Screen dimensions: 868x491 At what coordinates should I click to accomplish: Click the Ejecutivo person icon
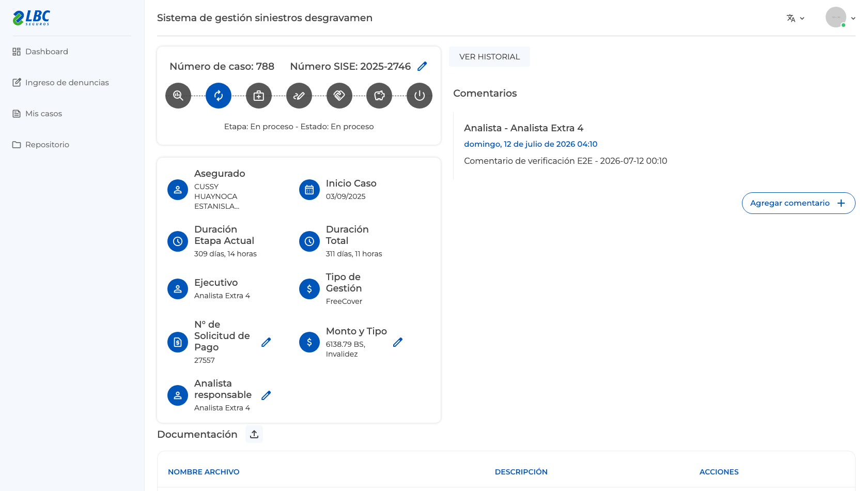178,289
